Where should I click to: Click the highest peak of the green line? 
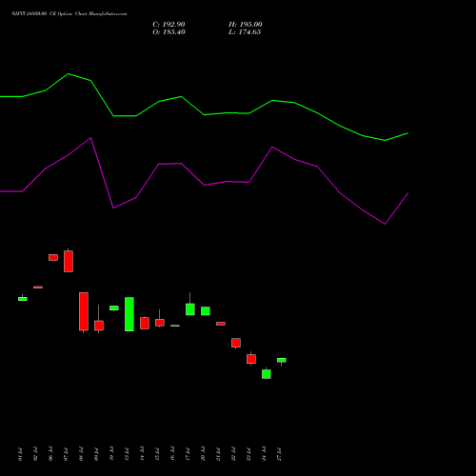click(x=68, y=74)
